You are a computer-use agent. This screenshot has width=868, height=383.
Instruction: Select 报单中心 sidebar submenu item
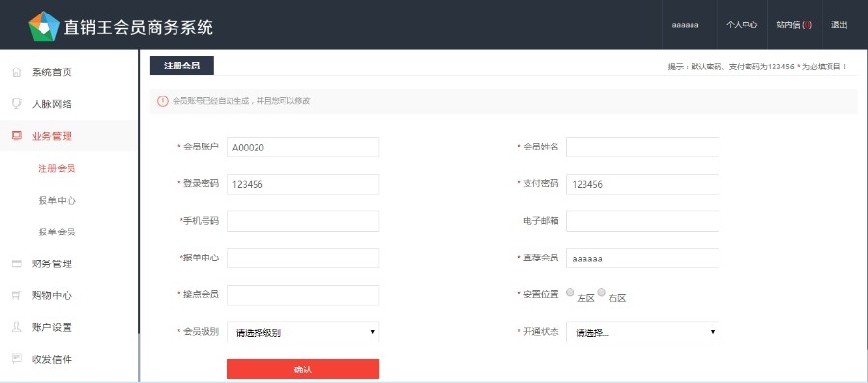(57, 201)
